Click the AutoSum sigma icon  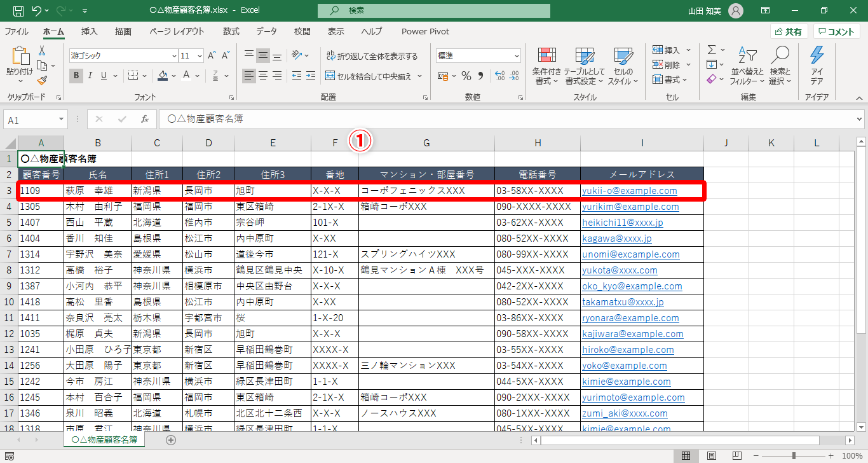[x=712, y=50]
